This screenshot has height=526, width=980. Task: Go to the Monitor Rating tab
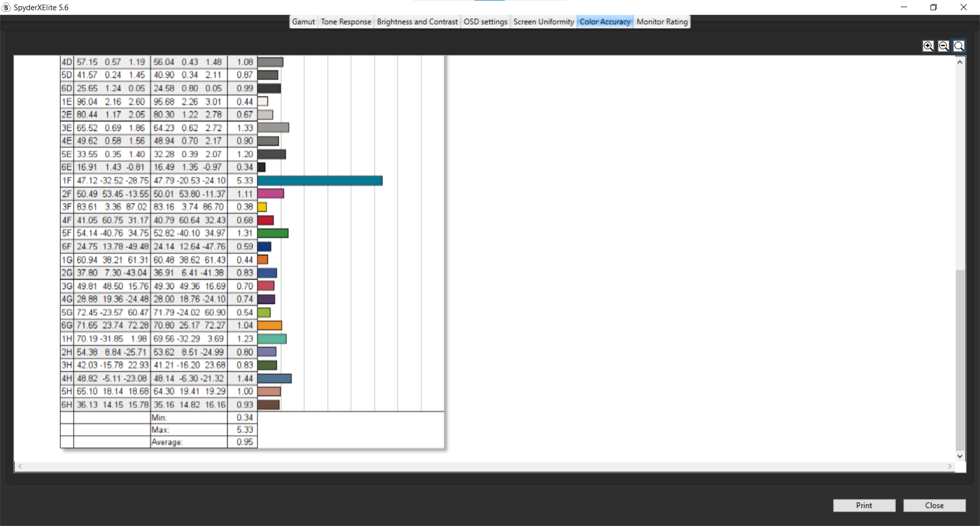pos(661,21)
